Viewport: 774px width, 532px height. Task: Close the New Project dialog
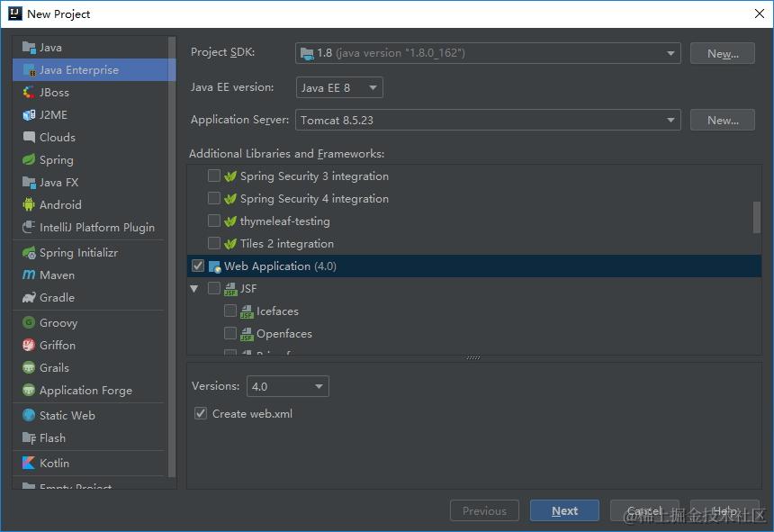pos(760,14)
